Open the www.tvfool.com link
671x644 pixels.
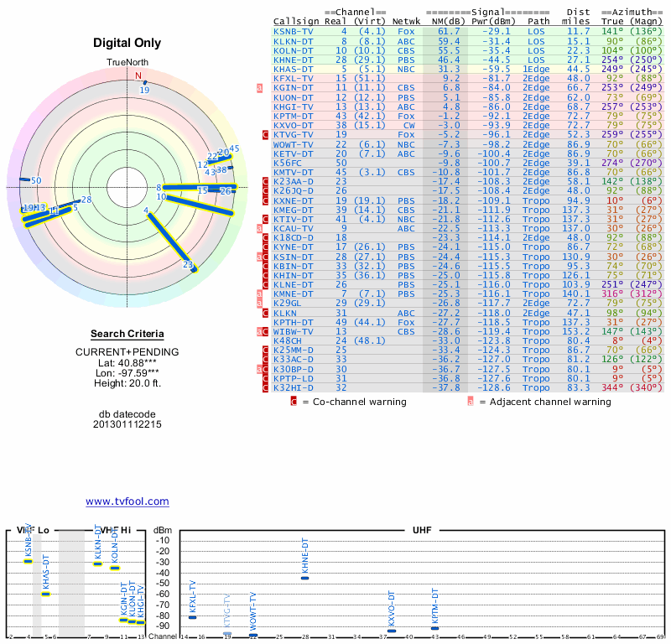[127, 501]
